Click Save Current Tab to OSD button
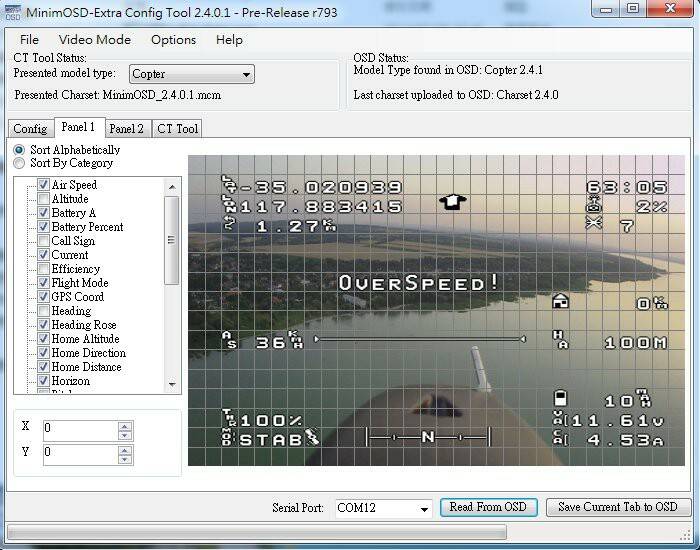This screenshot has width=700, height=550. [x=617, y=507]
